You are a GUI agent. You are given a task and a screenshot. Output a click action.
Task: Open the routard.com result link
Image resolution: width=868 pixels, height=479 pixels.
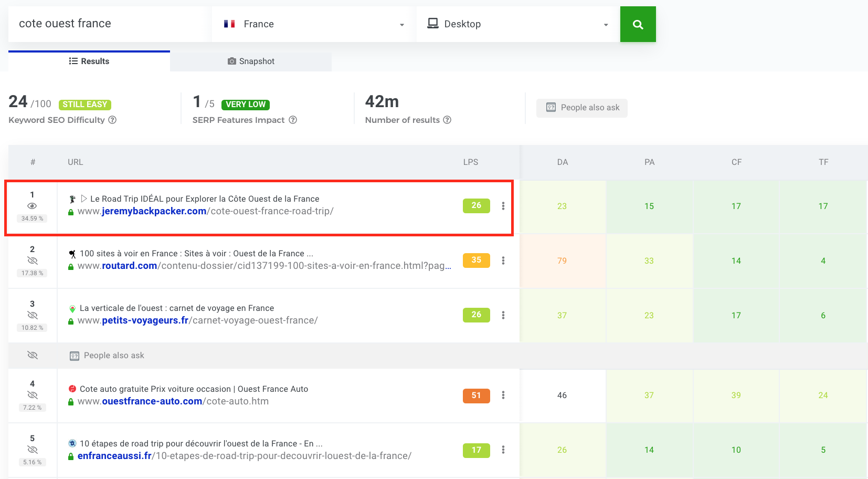(264, 266)
